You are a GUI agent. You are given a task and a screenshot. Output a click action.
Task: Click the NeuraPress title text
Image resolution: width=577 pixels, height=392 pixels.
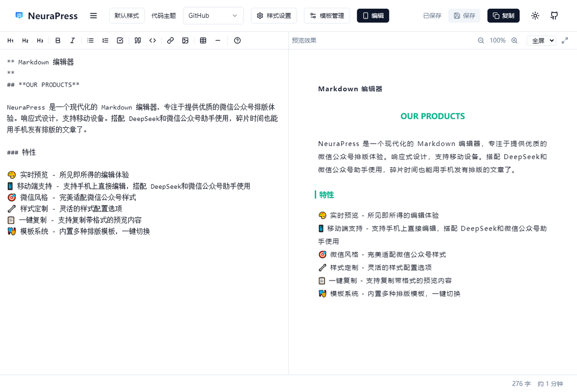[x=53, y=16]
